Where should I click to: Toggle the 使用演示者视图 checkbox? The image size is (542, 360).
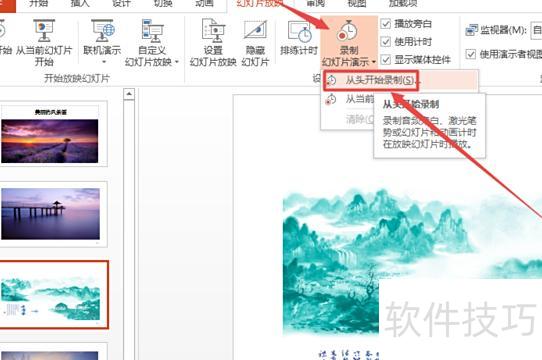coord(470,54)
